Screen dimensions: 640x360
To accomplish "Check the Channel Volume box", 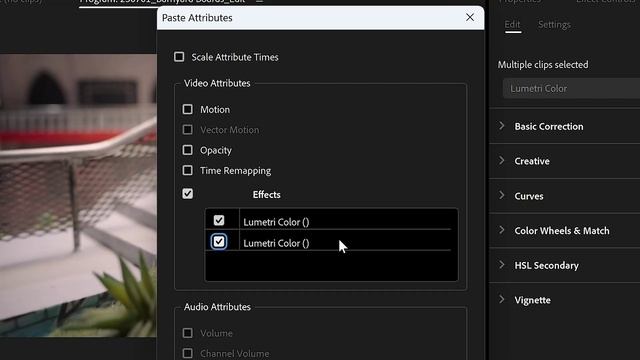I will (187, 353).
